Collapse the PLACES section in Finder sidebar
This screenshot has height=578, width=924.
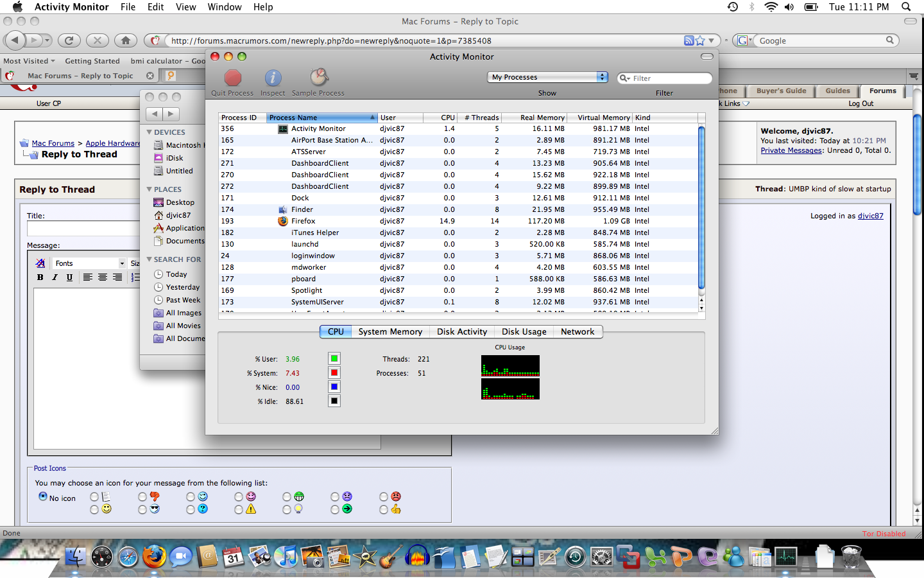click(149, 189)
